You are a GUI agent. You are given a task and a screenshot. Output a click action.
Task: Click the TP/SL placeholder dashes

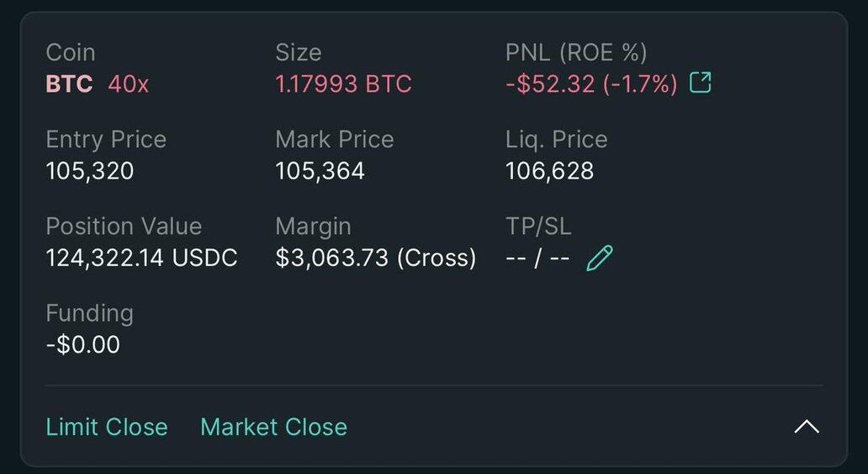[x=537, y=258]
